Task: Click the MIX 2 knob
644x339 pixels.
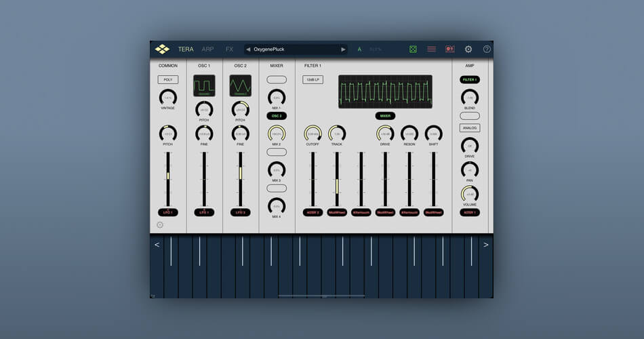Action: (277, 134)
